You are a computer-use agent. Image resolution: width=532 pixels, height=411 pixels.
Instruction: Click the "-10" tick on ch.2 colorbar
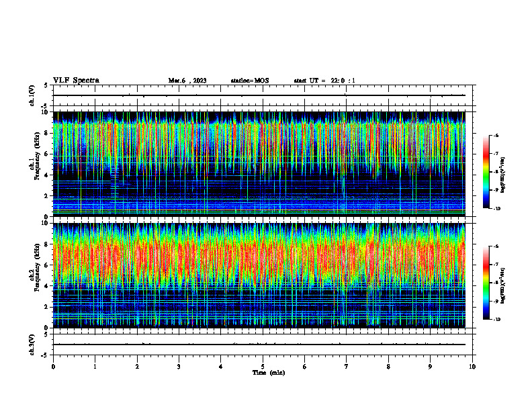coord(496,320)
